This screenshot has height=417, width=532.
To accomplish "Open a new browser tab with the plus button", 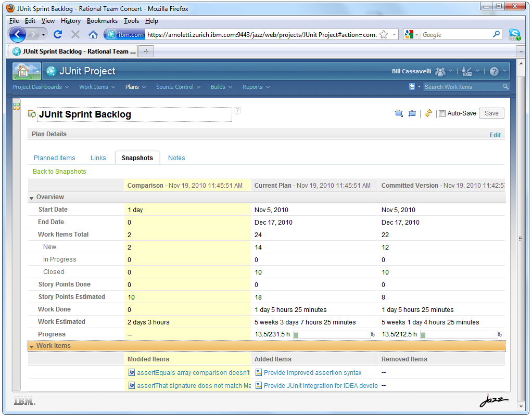I will [146, 51].
